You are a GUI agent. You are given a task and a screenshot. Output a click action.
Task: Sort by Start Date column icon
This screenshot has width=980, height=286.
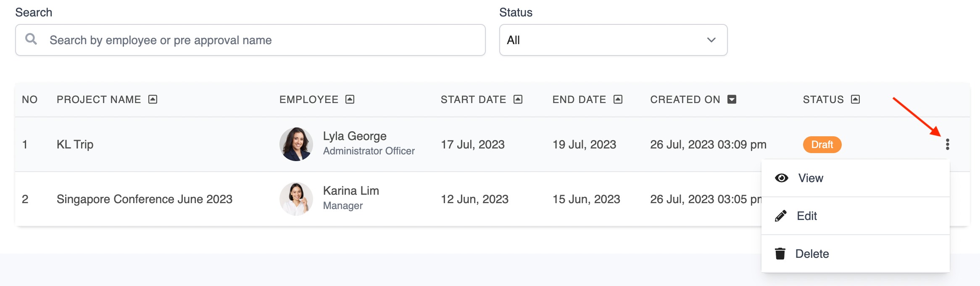click(x=518, y=99)
